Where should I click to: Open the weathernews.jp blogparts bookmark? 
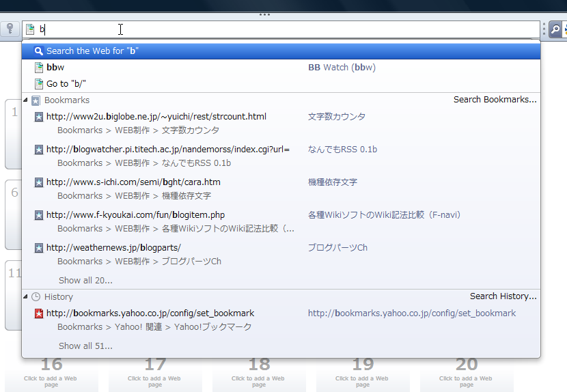point(281,254)
